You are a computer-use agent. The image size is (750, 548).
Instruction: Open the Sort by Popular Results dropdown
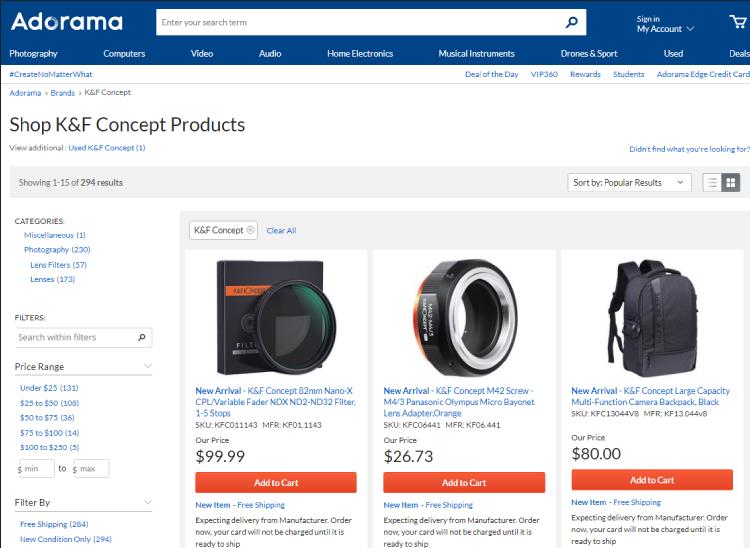click(x=629, y=183)
